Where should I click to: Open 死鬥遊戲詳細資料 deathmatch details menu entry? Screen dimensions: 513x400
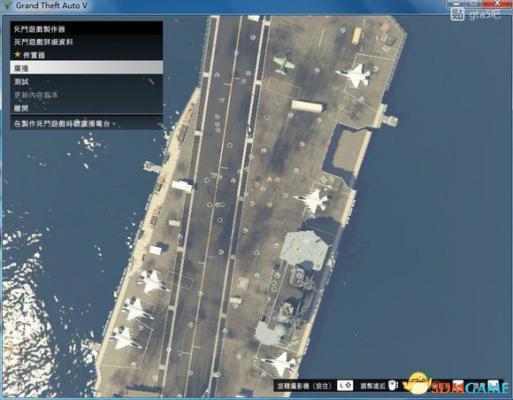click(x=87, y=42)
